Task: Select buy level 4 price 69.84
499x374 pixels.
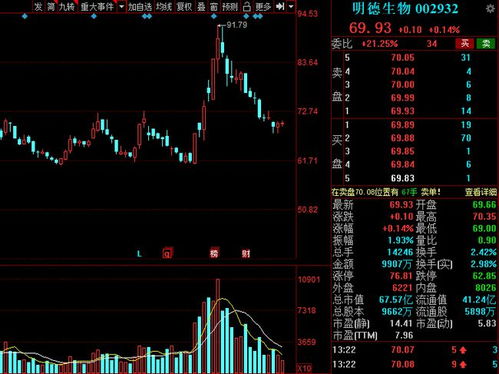Action: [403, 165]
